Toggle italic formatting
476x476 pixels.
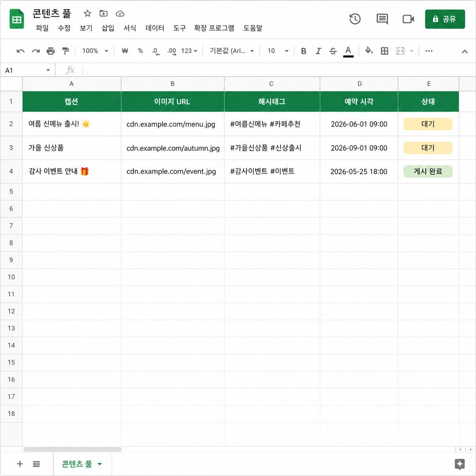tap(318, 51)
